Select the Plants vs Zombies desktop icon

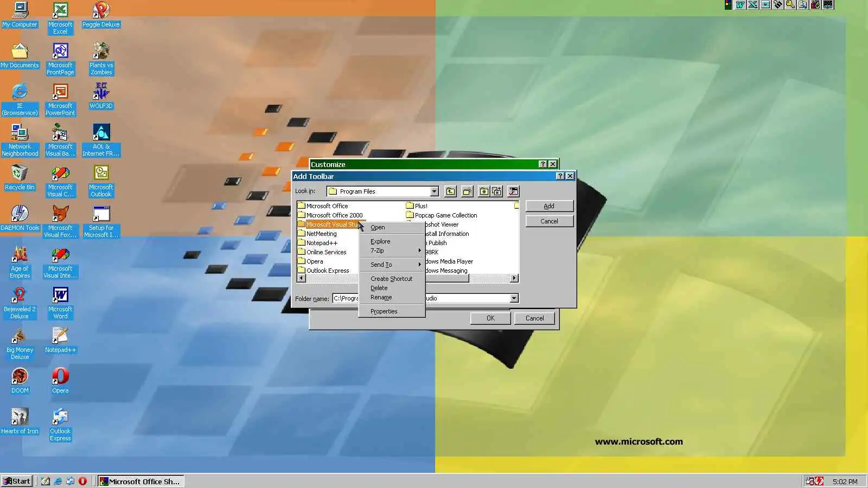[101, 59]
